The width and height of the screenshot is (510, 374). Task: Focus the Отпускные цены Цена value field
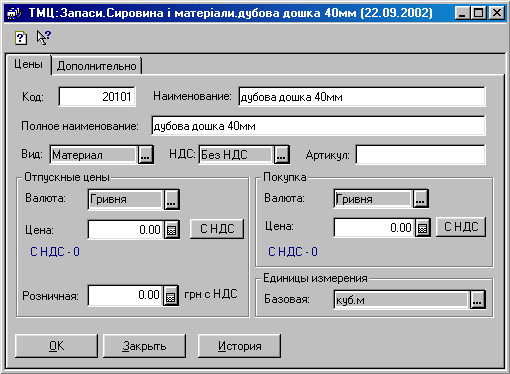coord(126,230)
